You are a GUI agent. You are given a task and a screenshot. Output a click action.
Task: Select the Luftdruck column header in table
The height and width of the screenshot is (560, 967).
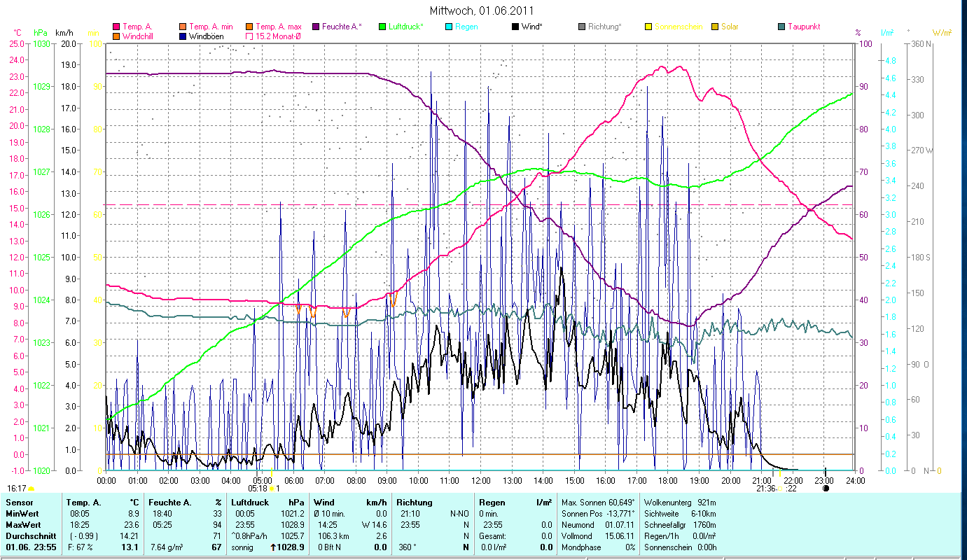249,503
